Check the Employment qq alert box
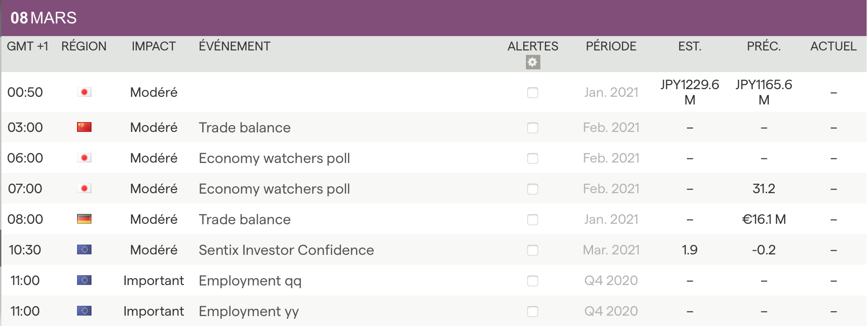The width and height of the screenshot is (868, 326). click(533, 281)
